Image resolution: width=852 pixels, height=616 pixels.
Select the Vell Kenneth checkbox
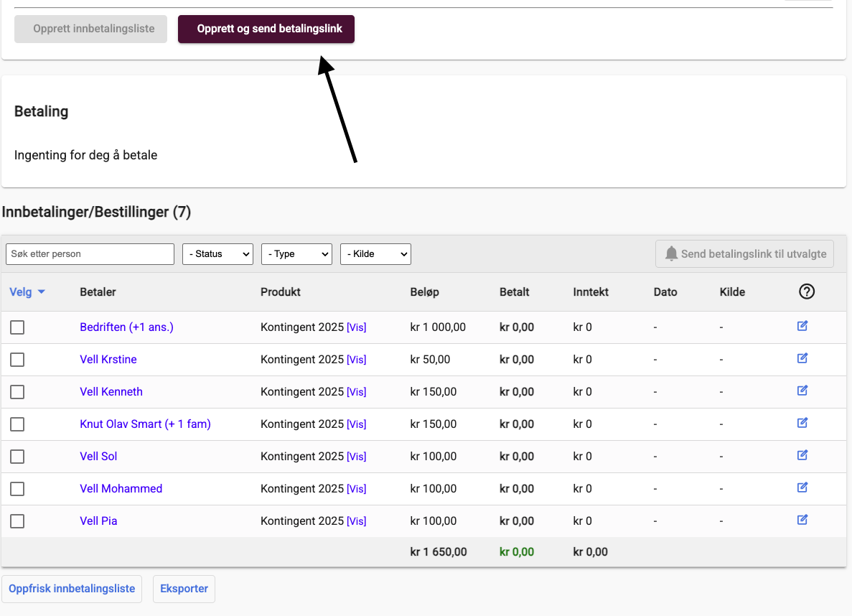17,392
